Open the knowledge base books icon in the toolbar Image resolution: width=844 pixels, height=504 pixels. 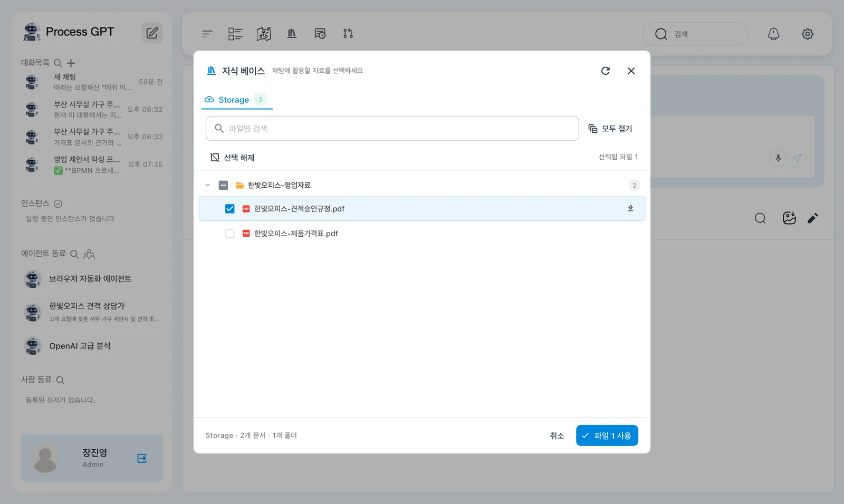tap(292, 34)
